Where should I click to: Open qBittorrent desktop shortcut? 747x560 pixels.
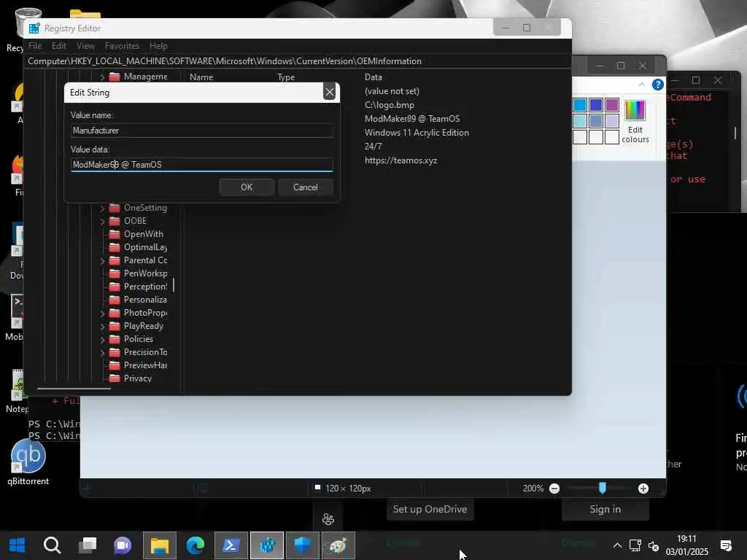click(28, 462)
